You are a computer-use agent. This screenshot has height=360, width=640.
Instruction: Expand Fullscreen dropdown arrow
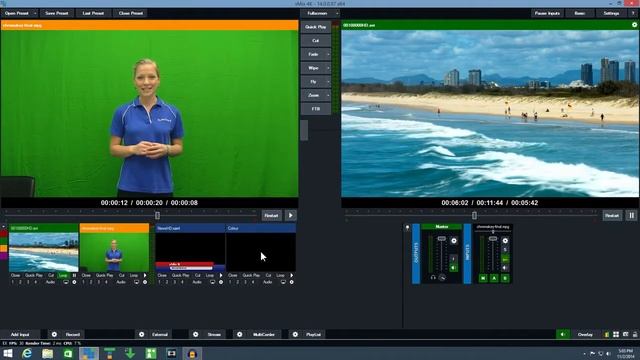tap(337, 13)
